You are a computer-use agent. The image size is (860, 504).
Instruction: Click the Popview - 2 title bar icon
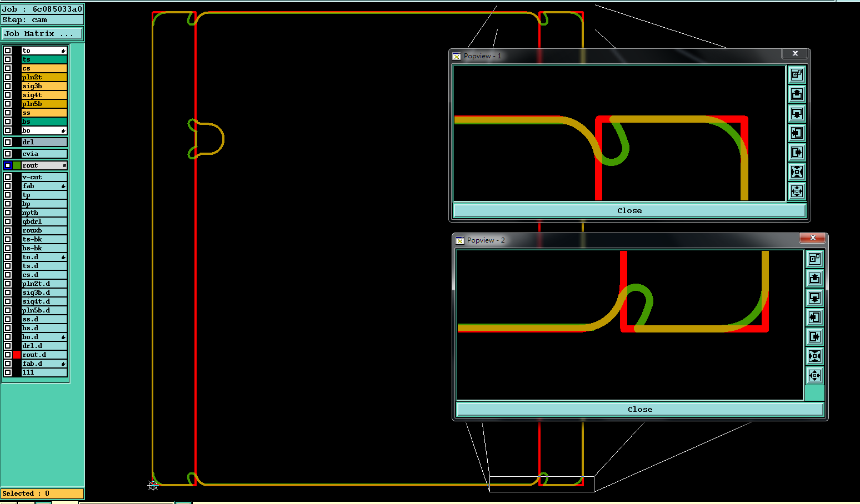coord(460,240)
